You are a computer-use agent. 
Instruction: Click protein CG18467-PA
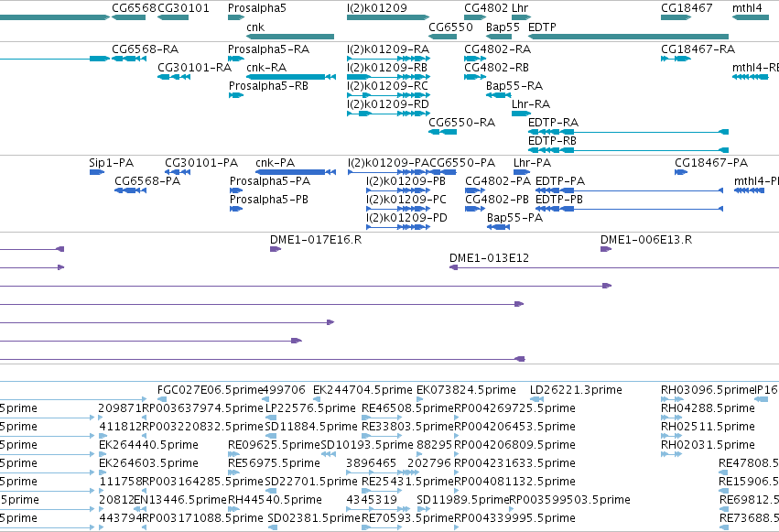pos(681,172)
